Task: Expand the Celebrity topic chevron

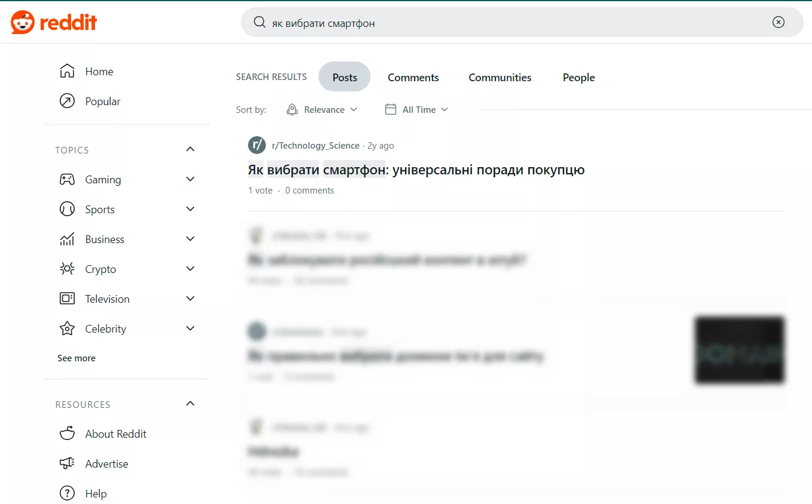Action: tap(190, 328)
